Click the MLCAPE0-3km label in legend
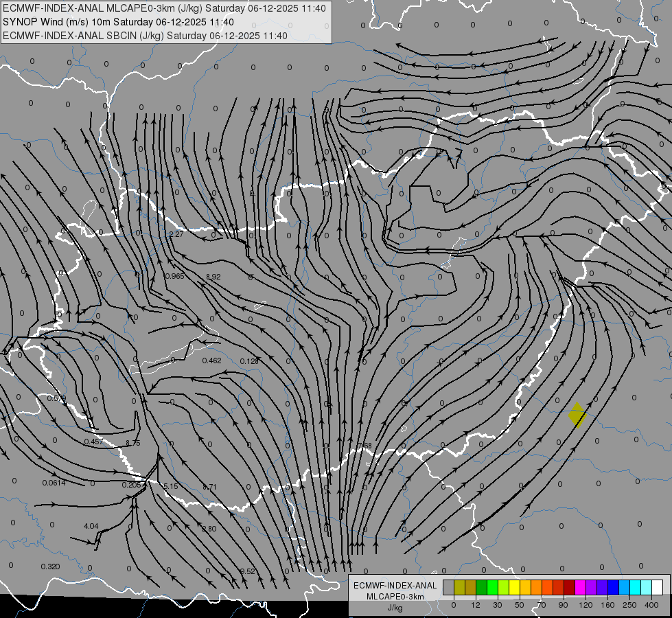Image resolution: width=672 pixels, height=618 pixels. point(395,597)
